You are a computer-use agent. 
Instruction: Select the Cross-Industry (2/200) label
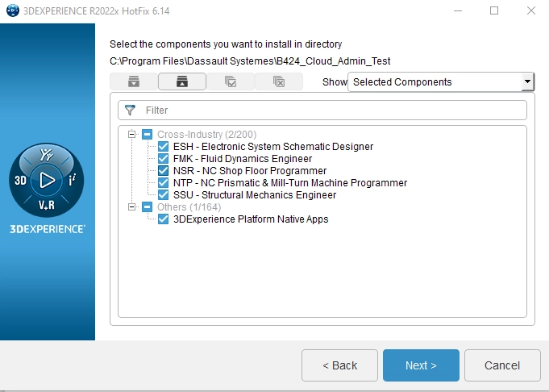pyautogui.click(x=206, y=134)
